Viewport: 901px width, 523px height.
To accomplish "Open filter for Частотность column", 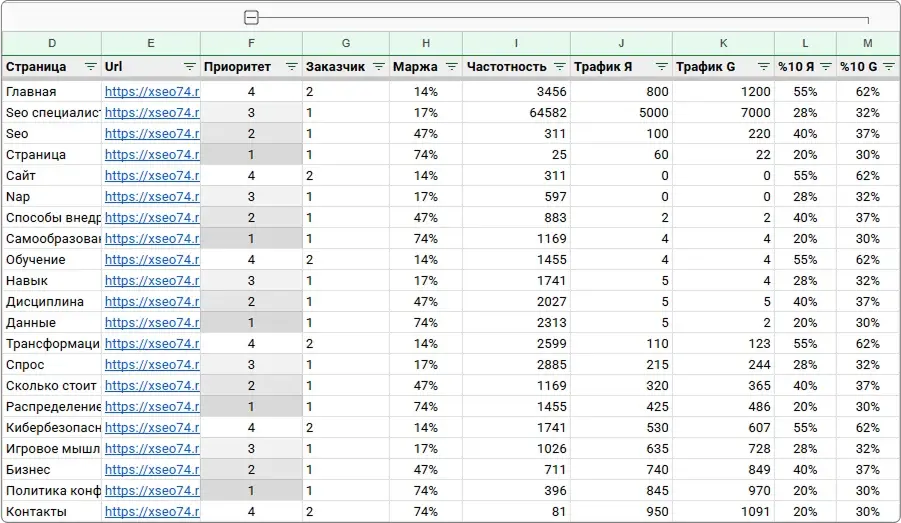I will point(560,67).
